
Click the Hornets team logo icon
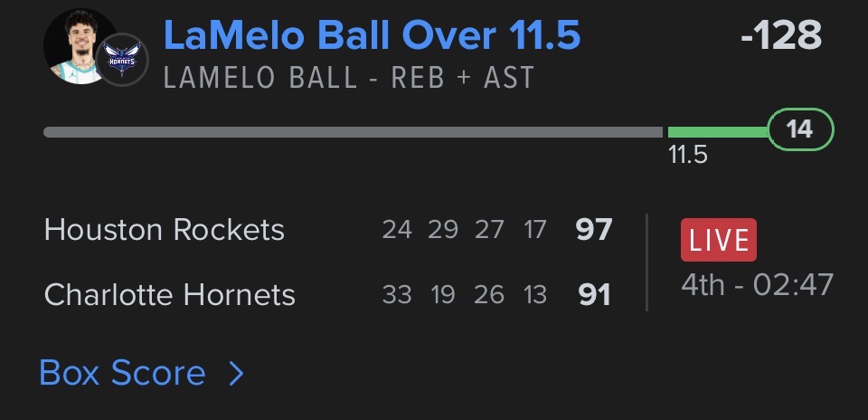pyautogui.click(x=122, y=61)
